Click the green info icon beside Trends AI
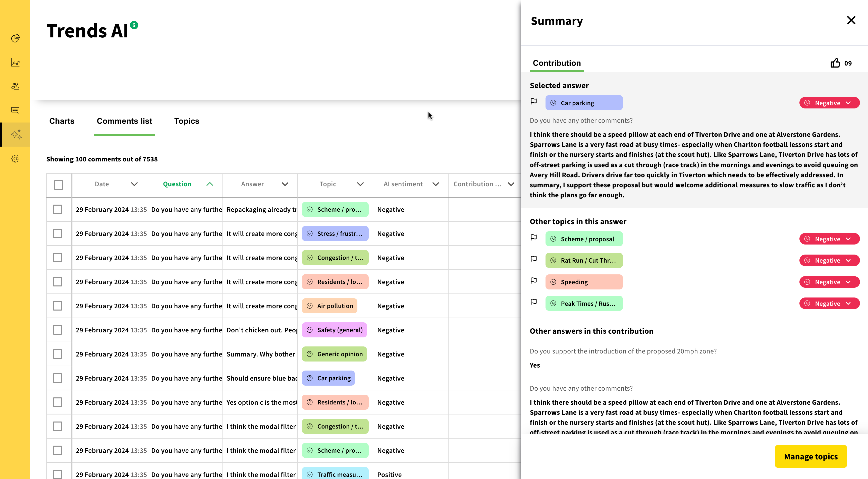The width and height of the screenshot is (868, 479). pos(134,25)
